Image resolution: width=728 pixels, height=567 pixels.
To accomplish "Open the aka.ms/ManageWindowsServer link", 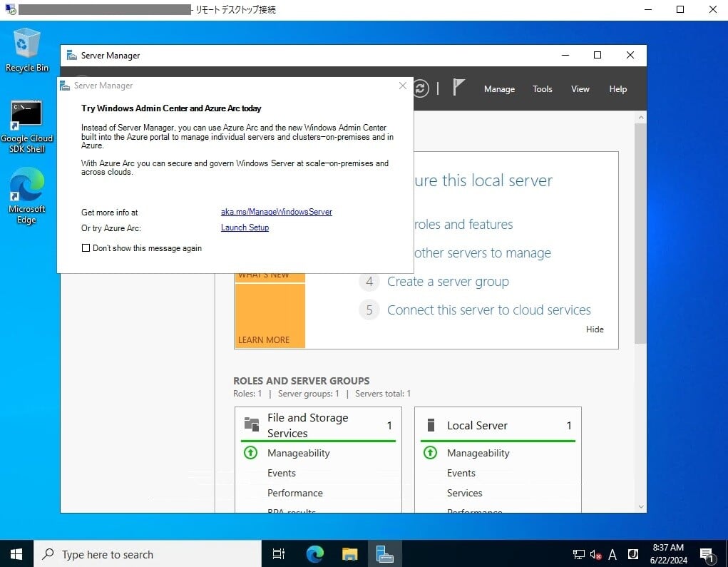I will pyautogui.click(x=277, y=212).
